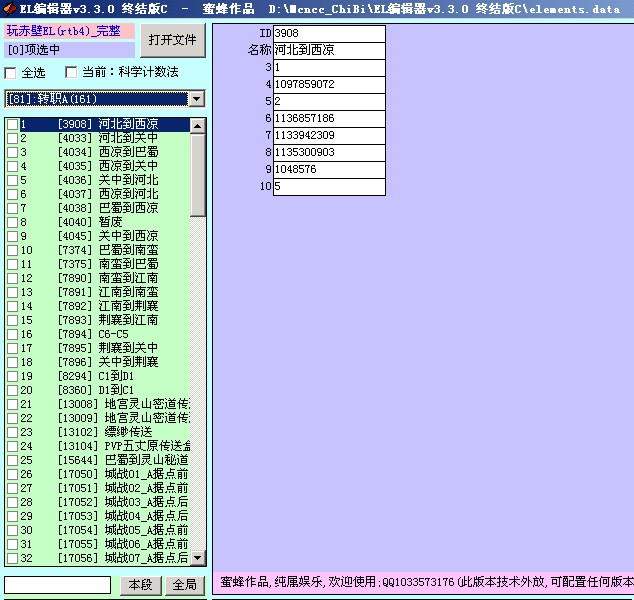The image size is (634, 600).
Task: Check the box for item 2 河北到关中
Action: tap(12, 138)
